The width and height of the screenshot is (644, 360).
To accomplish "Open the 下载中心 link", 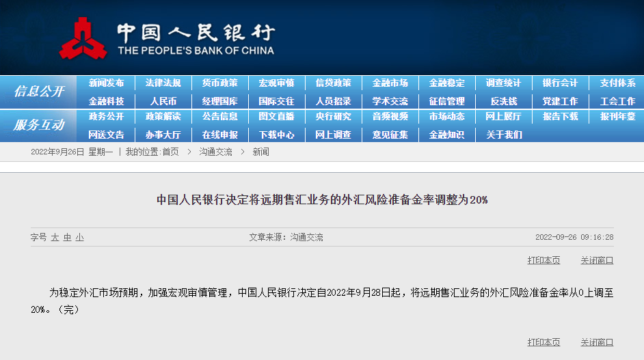I will (276, 135).
